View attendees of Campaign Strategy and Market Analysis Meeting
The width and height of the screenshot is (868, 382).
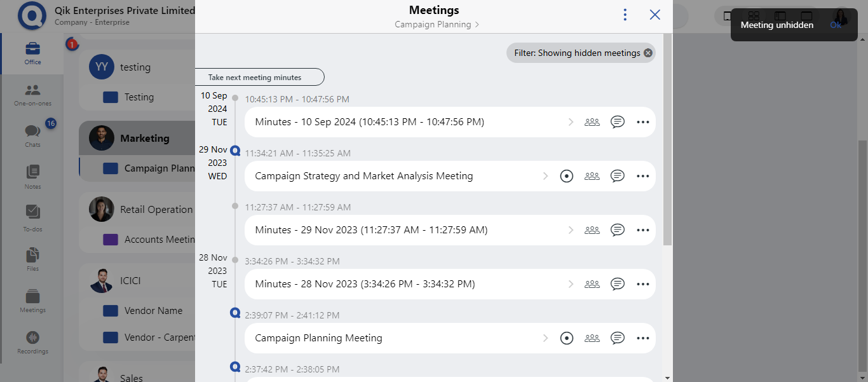pyautogui.click(x=592, y=176)
